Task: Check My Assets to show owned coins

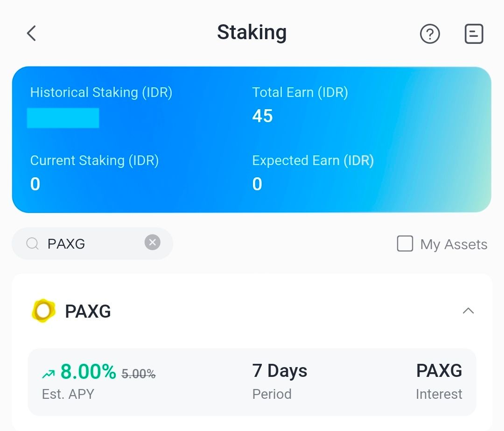Action: [405, 243]
